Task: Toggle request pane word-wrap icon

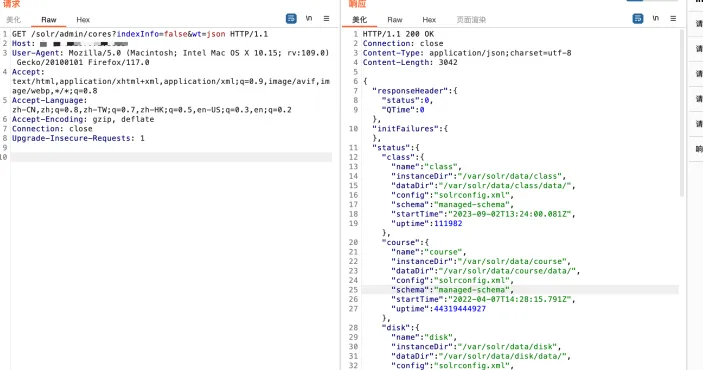Action: pyautogui.click(x=291, y=18)
